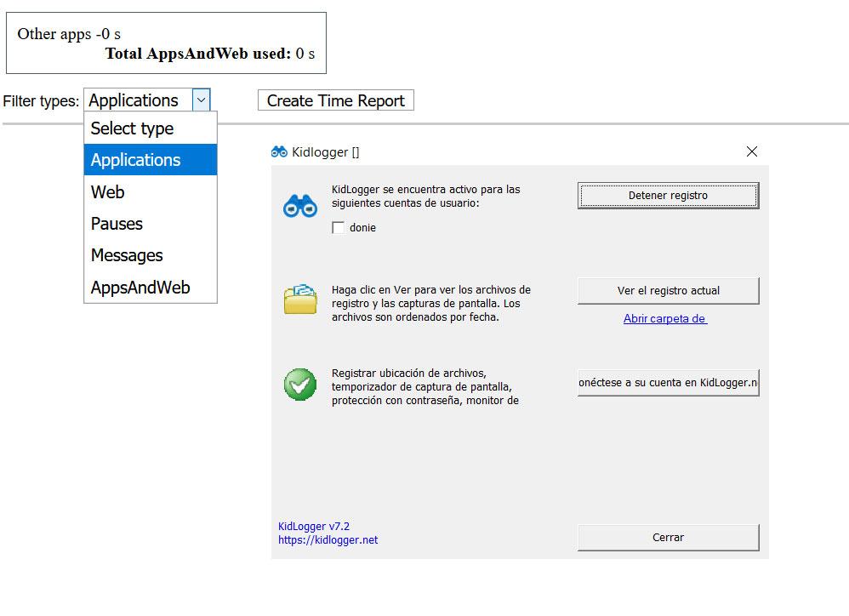
Task: Click the Create Time Report button
Action: coord(336,100)
